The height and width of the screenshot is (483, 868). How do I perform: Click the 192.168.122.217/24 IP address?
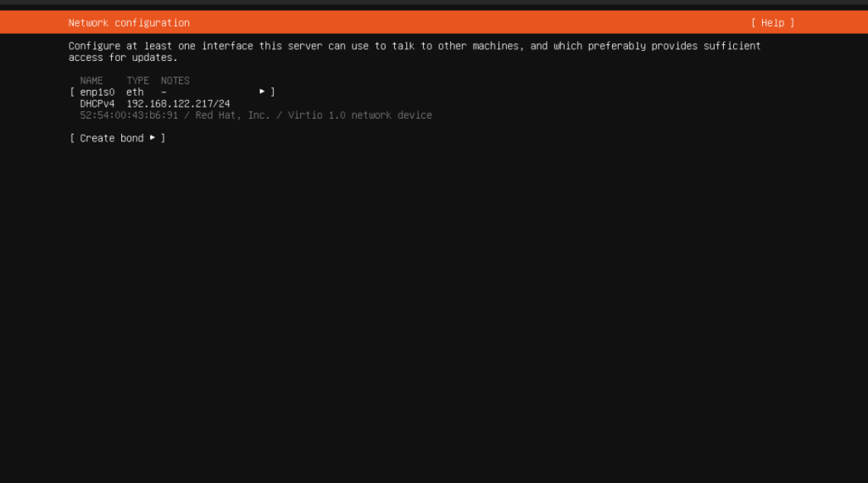(x=178, y=103)
